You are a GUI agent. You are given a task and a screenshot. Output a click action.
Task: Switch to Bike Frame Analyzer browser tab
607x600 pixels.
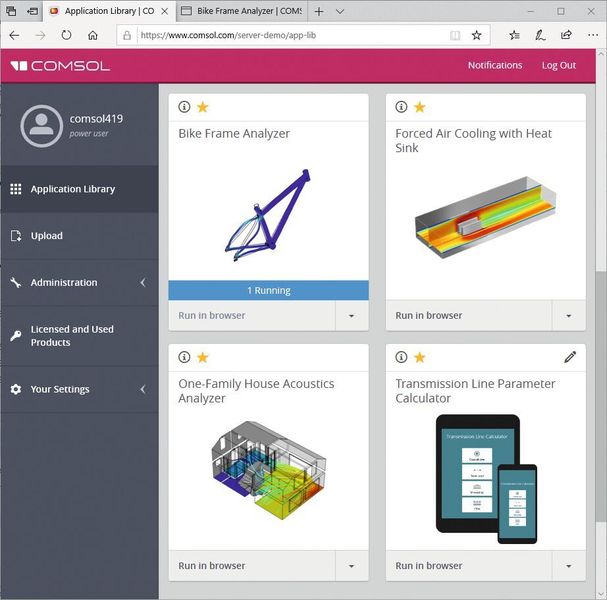coord(242,11)
